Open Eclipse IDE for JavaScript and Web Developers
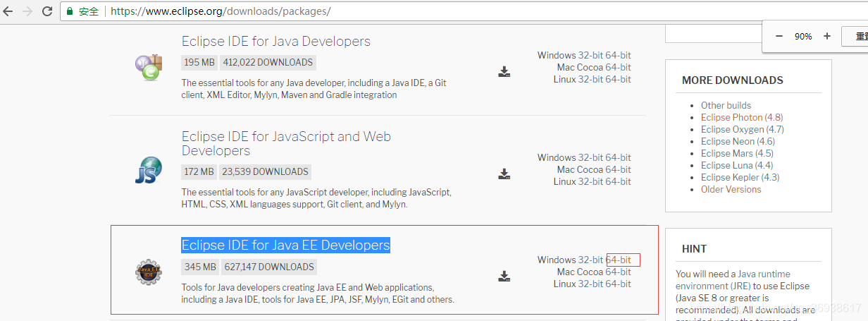 tap(286, 143)
